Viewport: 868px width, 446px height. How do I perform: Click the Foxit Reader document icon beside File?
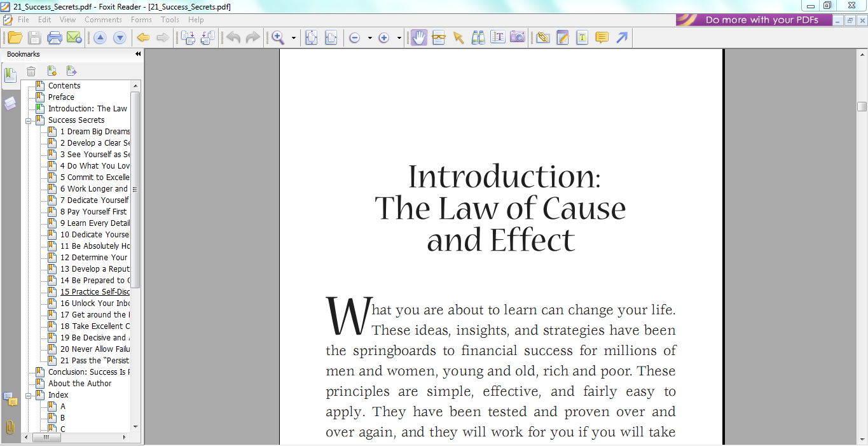[x=8, y=20]
